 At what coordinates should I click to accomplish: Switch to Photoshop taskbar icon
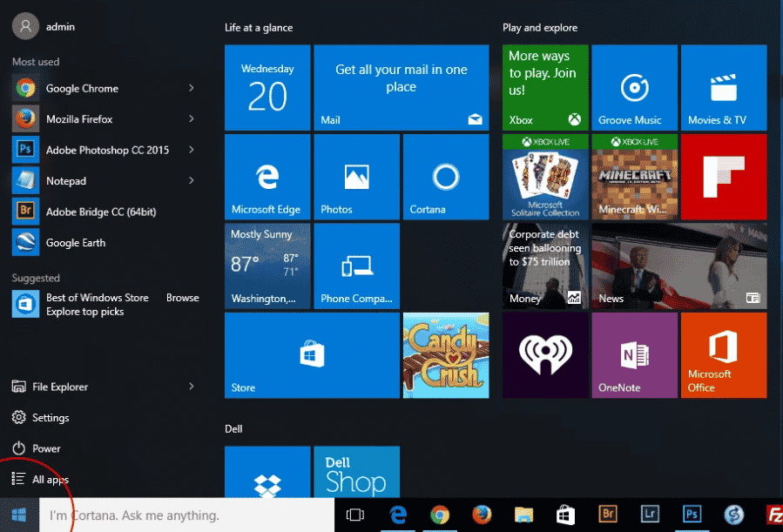tap(692, 515)
